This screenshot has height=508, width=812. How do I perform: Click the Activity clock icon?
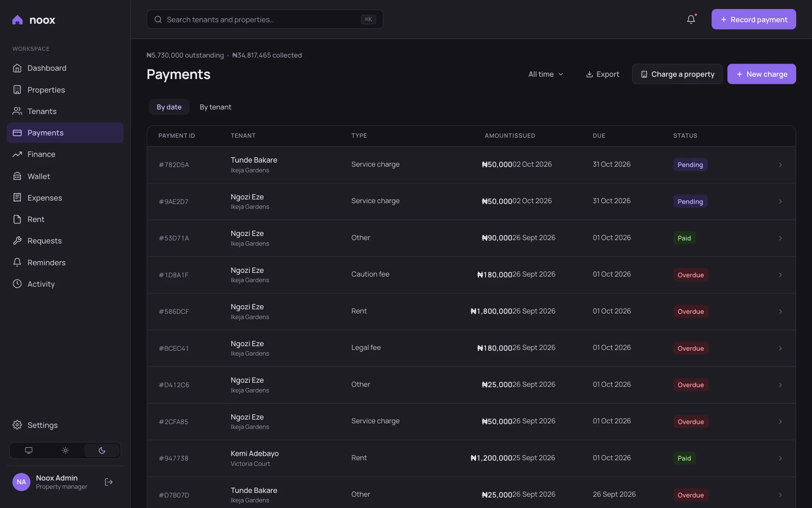(17, 284)
